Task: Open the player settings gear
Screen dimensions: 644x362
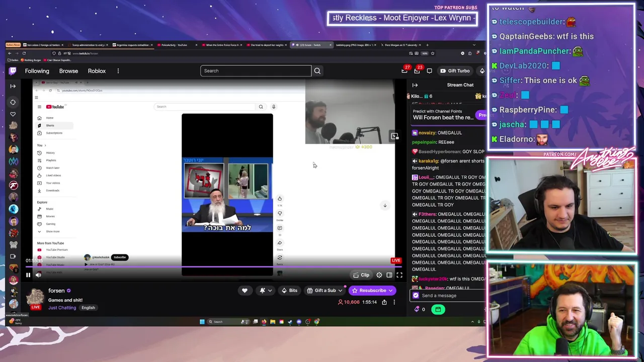Action: point(379,275)
